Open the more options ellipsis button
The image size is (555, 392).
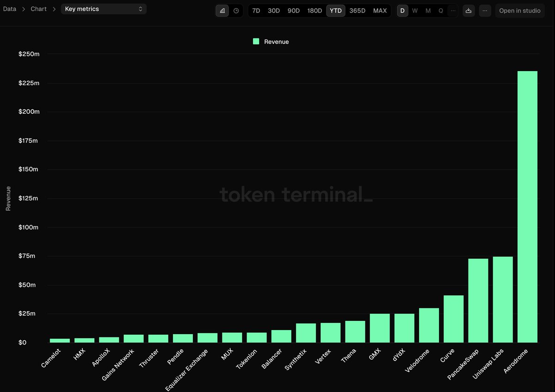pos(485,11)
